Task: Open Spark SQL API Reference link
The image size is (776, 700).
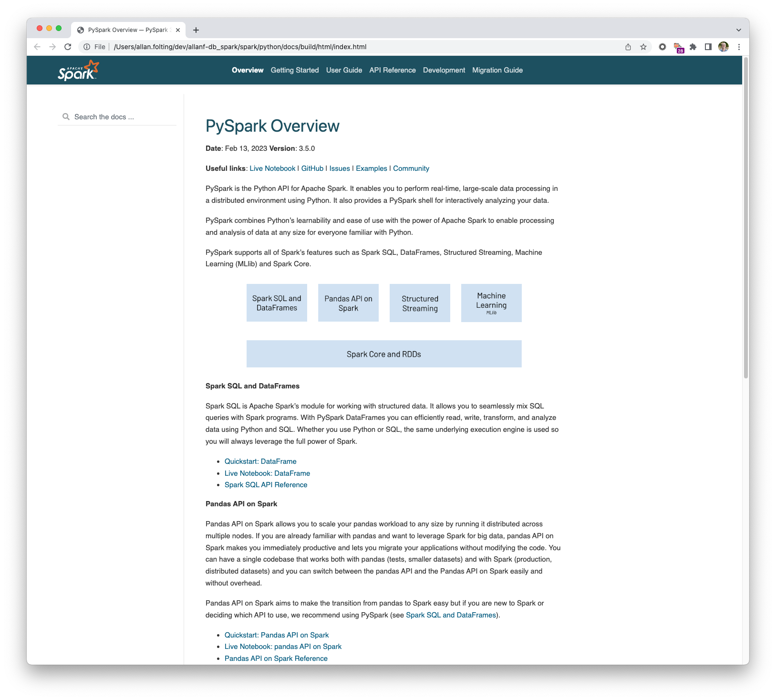Action: click(266, 485)
